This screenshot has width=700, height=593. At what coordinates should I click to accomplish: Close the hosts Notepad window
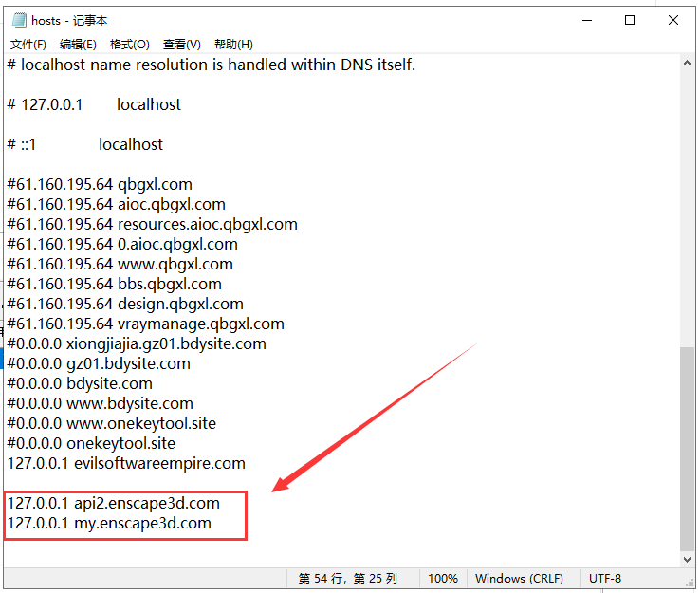pos(673,20)
